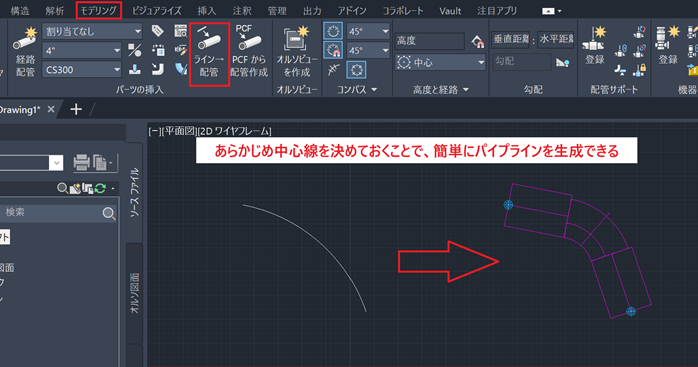The image size is (698, 367).
Task: Click the pipe stub support icon
Action: 620,69
